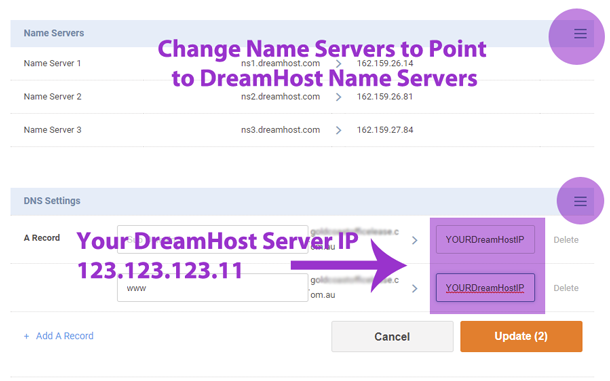This screenshot has height=381, width=610.
Task: Click the www host input field
Action: (213, 287)
